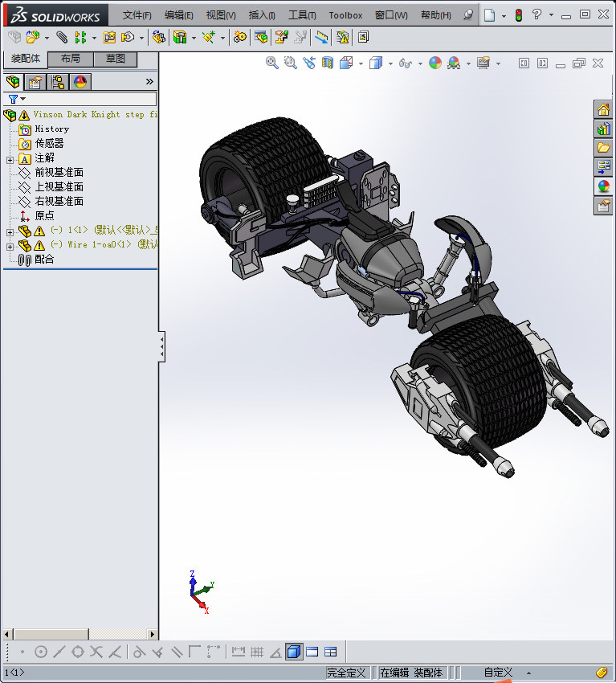Open the Custom Properties task pane tab

coord(603,206)
